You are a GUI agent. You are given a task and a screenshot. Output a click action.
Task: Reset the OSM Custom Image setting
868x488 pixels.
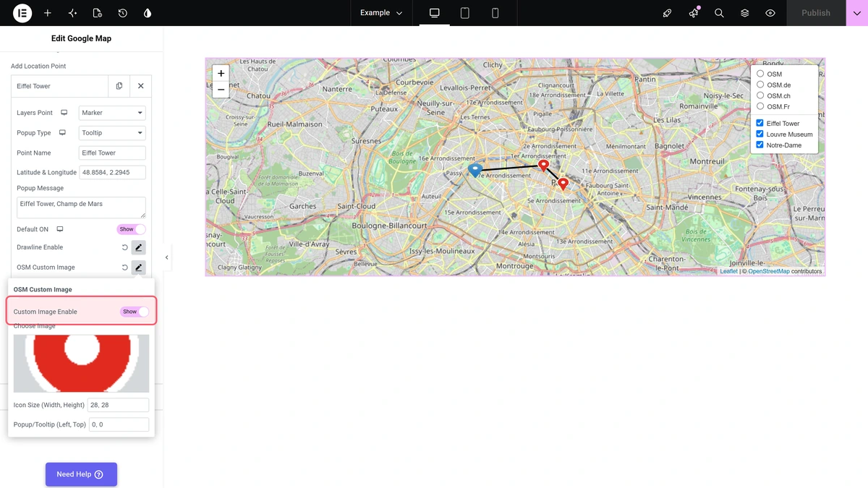[124, 267]
